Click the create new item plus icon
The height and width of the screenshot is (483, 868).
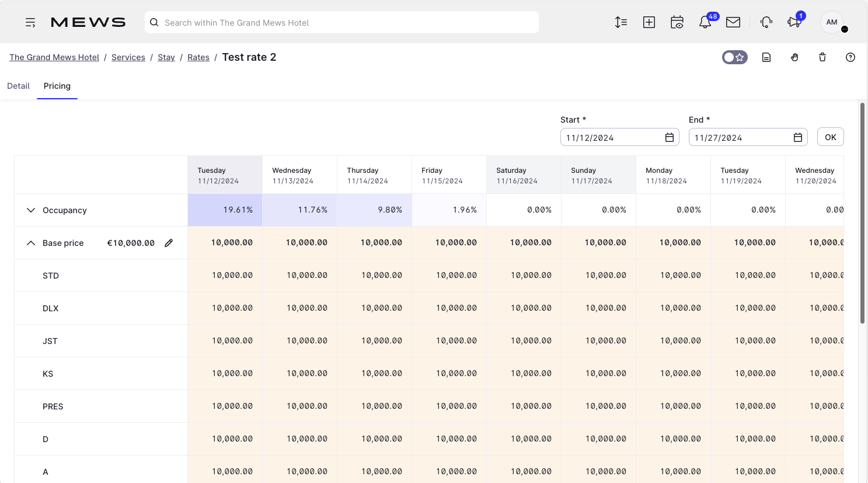pyautogui.click(x=649, y=22)
